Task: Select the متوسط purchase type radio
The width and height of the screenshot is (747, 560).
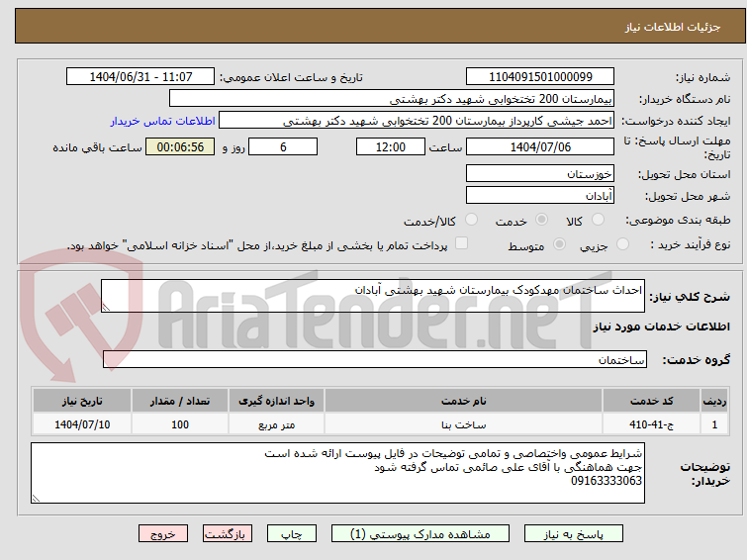Action: (x=559, y=244)
